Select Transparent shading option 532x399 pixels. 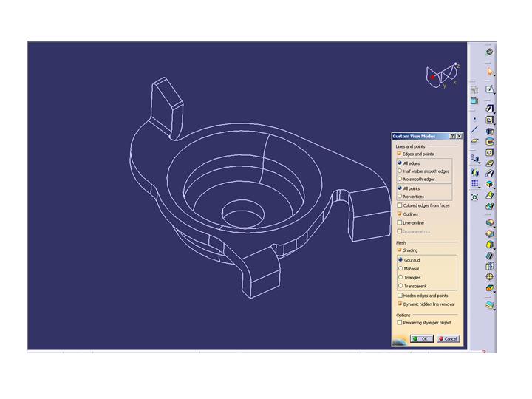pos(400,286)
